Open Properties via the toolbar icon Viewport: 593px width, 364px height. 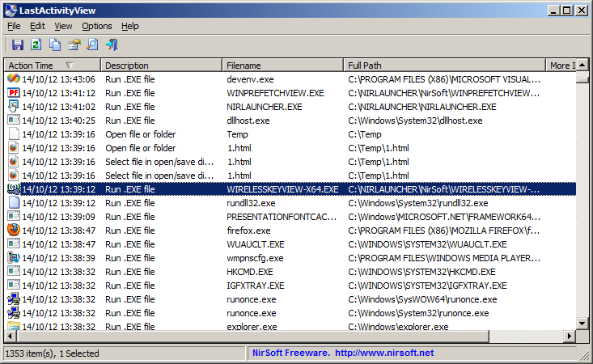click(74, 45)
